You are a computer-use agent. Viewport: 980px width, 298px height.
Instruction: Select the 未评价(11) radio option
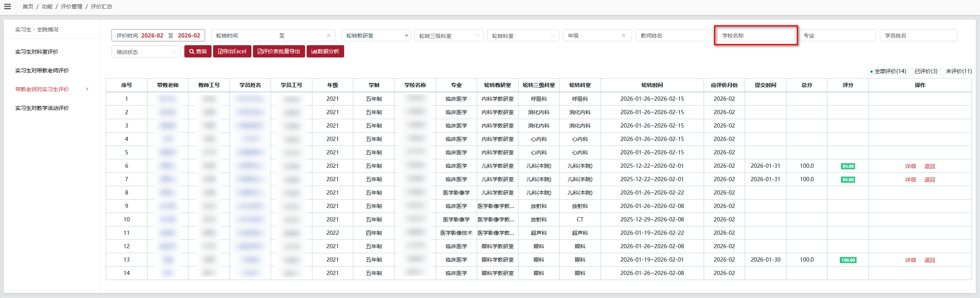pyautogui.click(x=942, y=71)
